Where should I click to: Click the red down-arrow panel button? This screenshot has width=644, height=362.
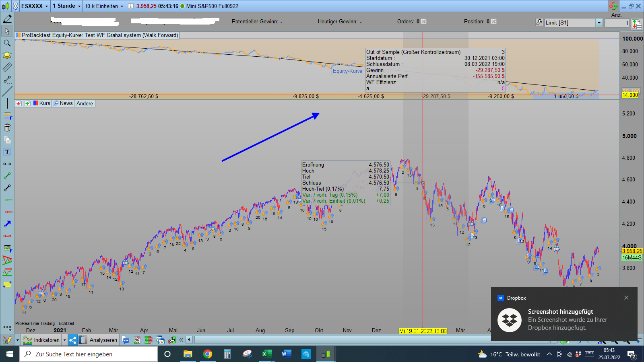pos(19,103)
